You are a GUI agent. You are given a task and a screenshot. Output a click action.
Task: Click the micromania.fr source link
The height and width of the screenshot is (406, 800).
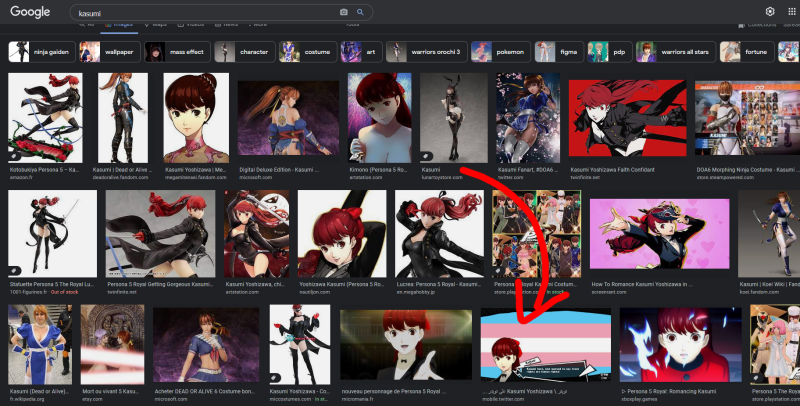(360, 399)
